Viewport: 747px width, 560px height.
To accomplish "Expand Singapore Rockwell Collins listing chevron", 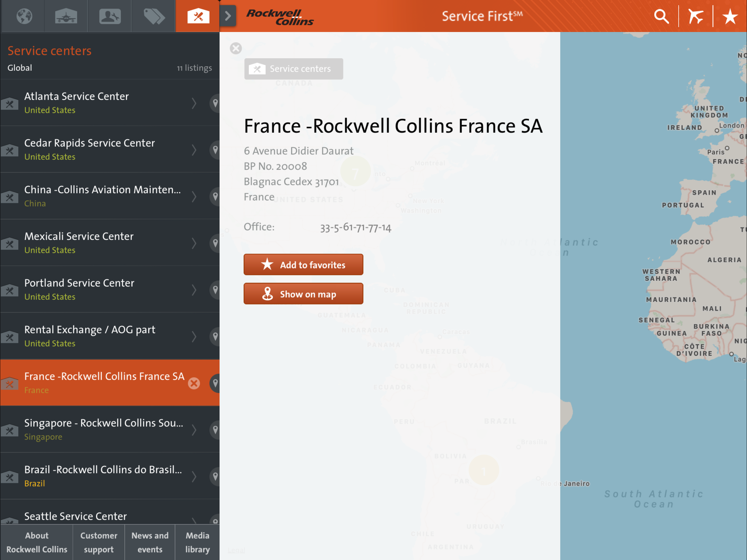I will click(x=194, y=430).
